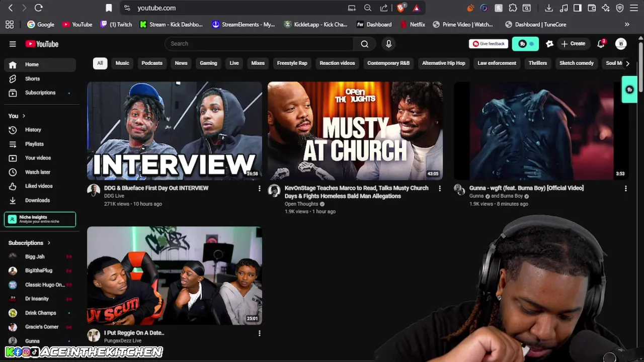This screenshot has width=644, height=362.
Task: Click the zoom magnifier icon in address bar
Action: (x=368, y=8)
